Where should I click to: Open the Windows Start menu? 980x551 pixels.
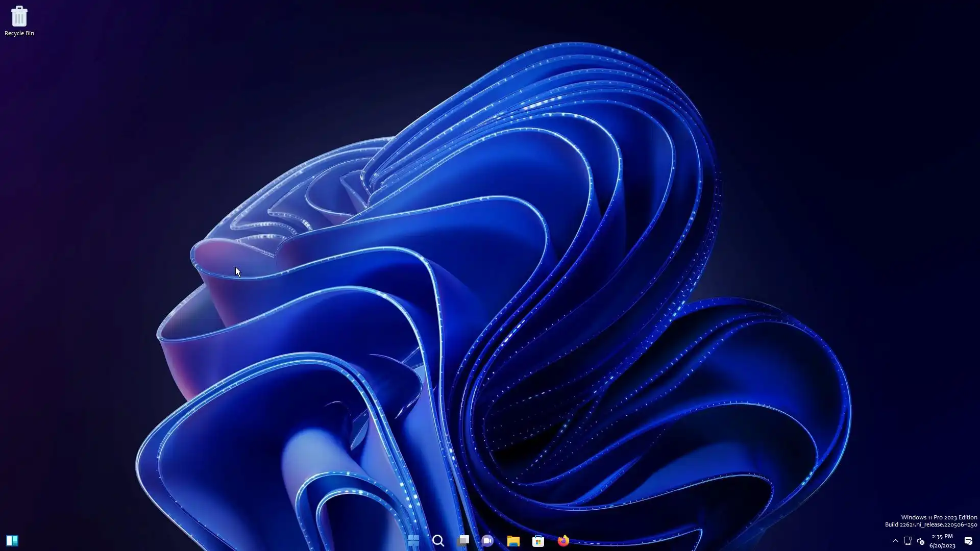pos(413,541)
